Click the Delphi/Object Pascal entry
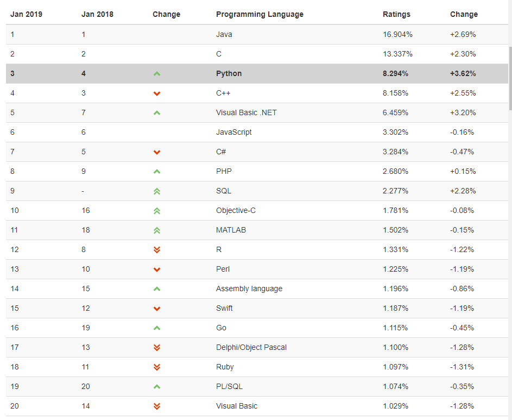The image size is (512, 420). pyautogui.click(x=251, y=347)
